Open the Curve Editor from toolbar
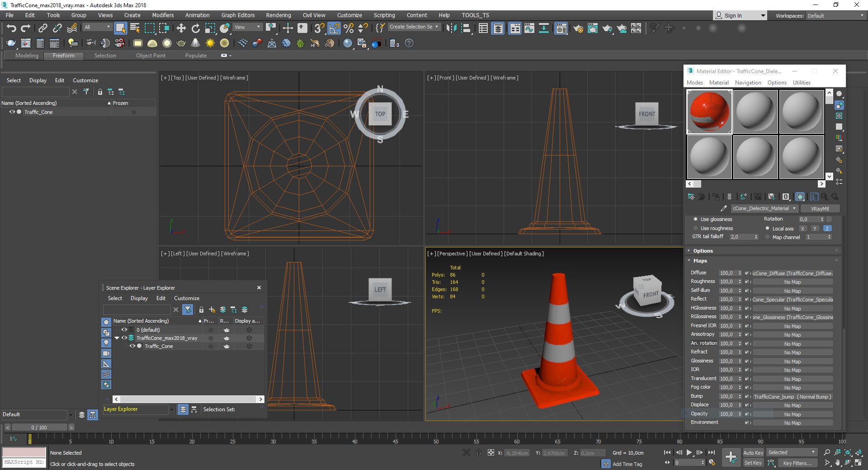 pyautogui.click(x=529, y=28)
